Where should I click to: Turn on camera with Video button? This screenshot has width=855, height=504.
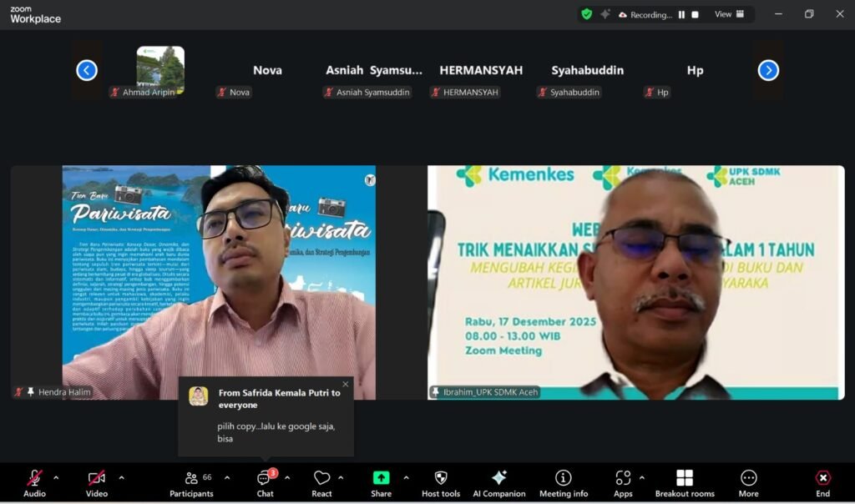tap(97, 482)
